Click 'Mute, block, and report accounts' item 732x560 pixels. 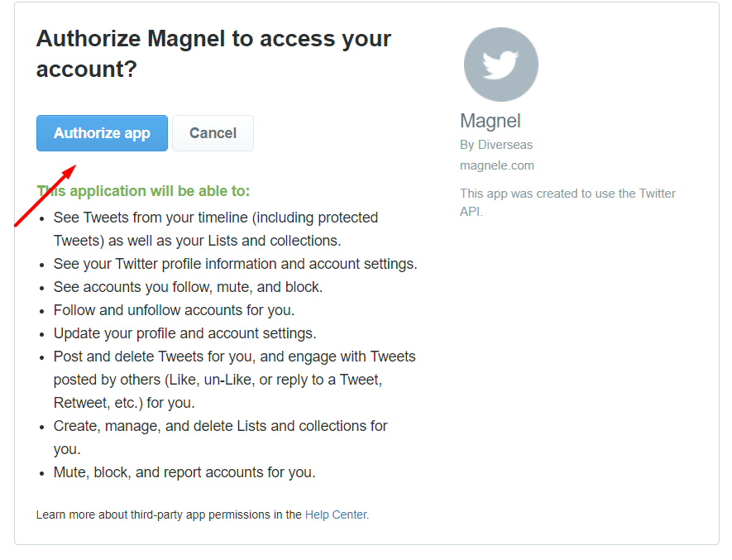(184, 472)
